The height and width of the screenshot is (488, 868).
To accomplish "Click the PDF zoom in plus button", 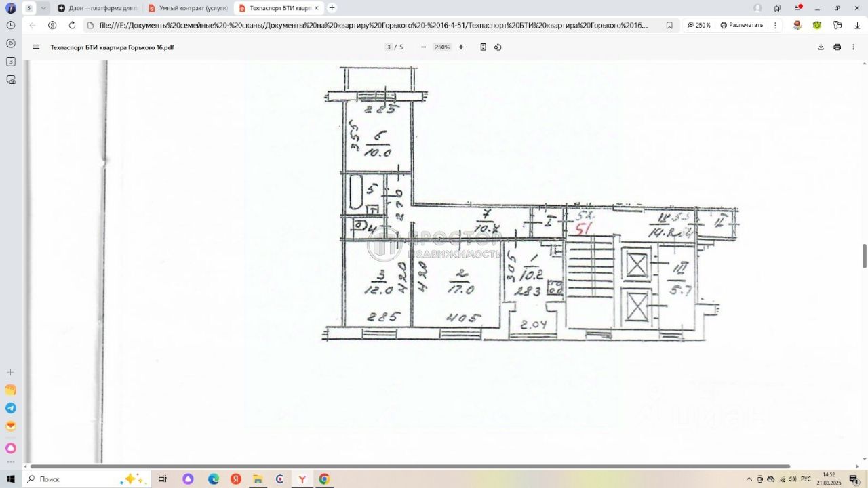I will 461,47.
